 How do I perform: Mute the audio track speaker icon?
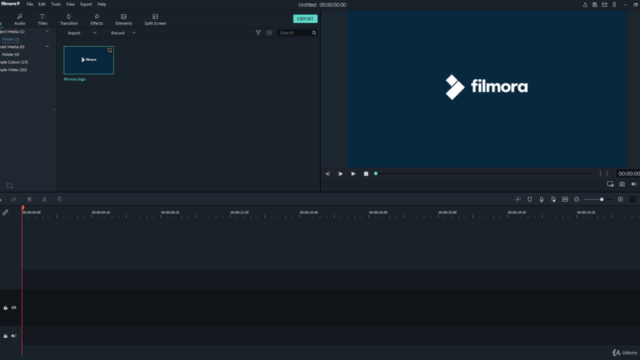point(14,336)
